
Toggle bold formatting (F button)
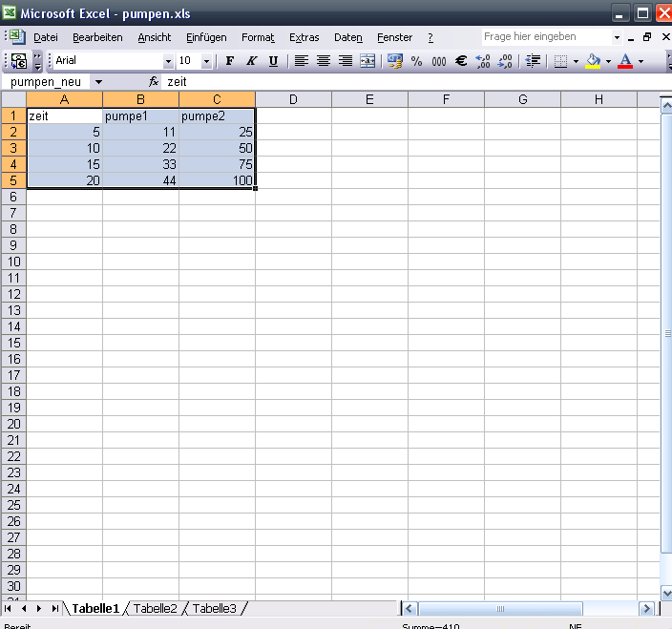pyautogui.click(x=230, y=61)
